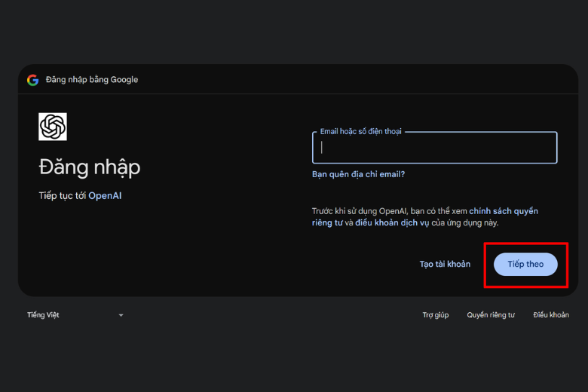The image size is (588, 392).
Task: Click the 'Tiếp tục tới' subtitle text
Action: (63, 196)
